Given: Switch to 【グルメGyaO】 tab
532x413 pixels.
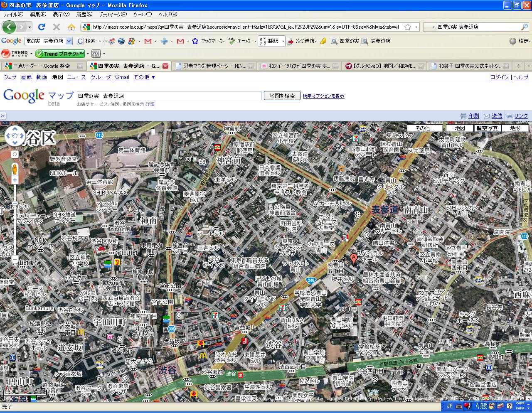Looking at the screenshot, I should coord(384,66).
